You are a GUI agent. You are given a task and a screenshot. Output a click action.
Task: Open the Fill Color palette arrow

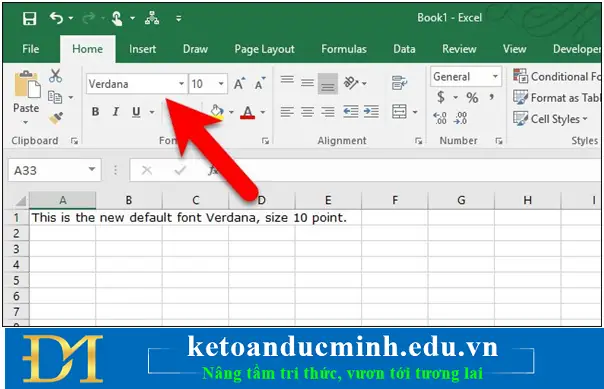point(232,112)
